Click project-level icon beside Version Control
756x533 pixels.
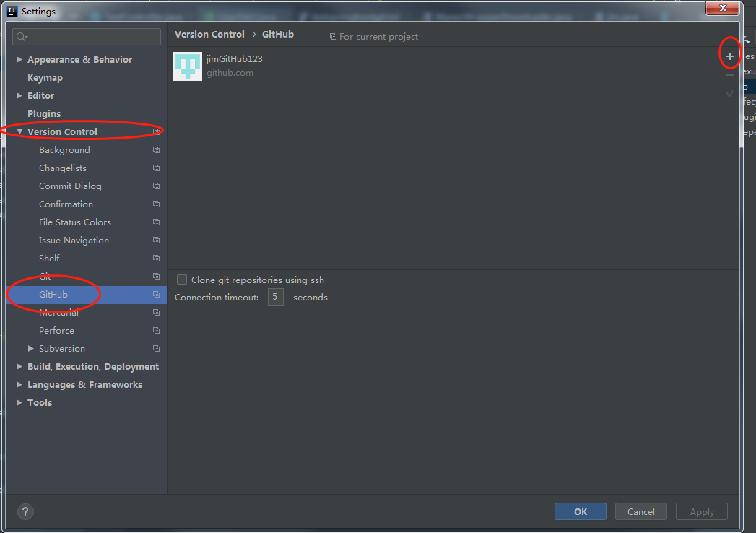point(156,131)
